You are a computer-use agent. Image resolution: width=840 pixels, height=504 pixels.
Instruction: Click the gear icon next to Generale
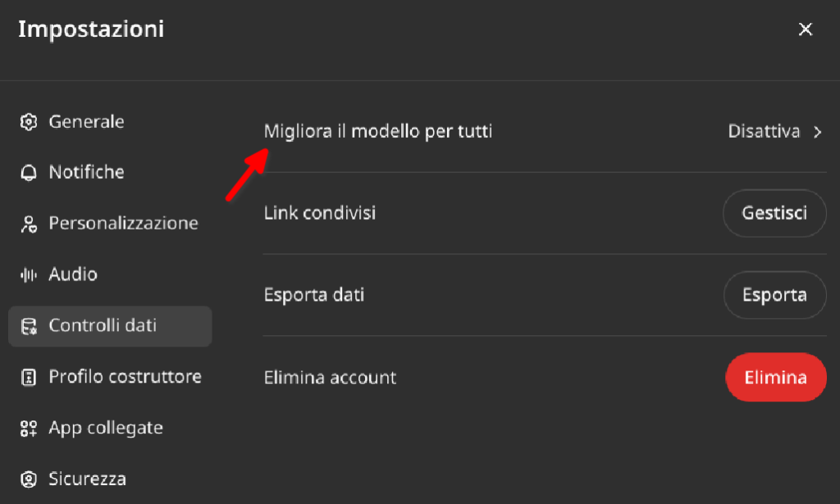(29, 122)
